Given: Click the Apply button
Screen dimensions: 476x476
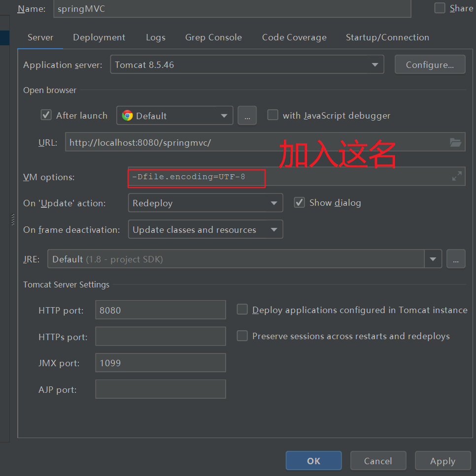Looking at the screenshot, I should 443,461.
